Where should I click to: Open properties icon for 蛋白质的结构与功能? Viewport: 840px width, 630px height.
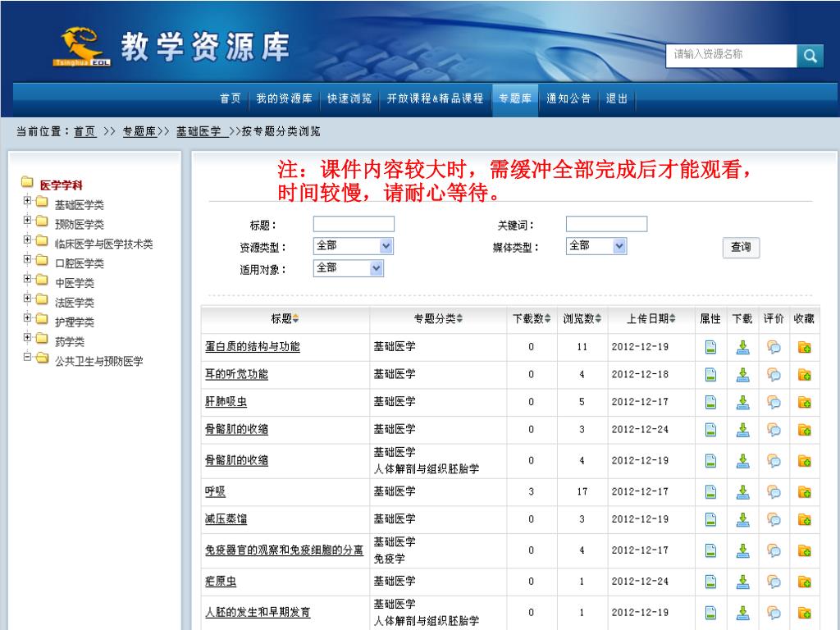711,347
